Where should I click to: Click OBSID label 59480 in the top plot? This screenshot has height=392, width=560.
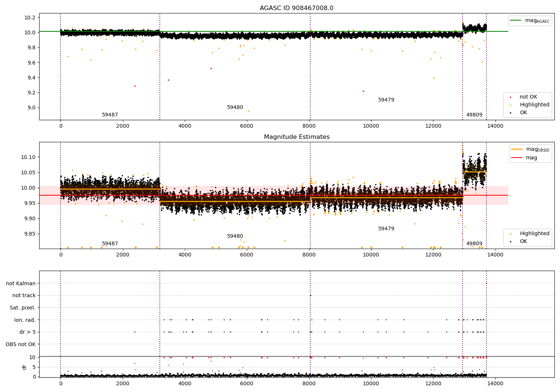point(235,108)
